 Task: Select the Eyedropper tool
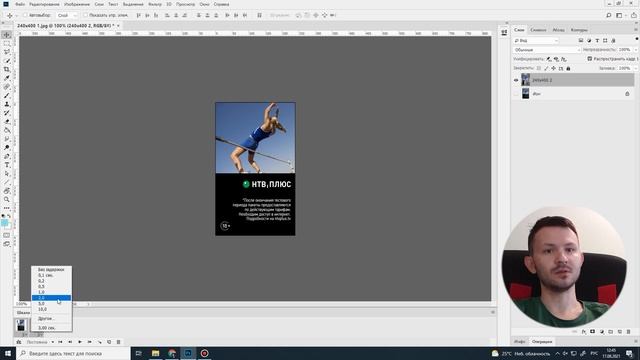click(7, 78)
